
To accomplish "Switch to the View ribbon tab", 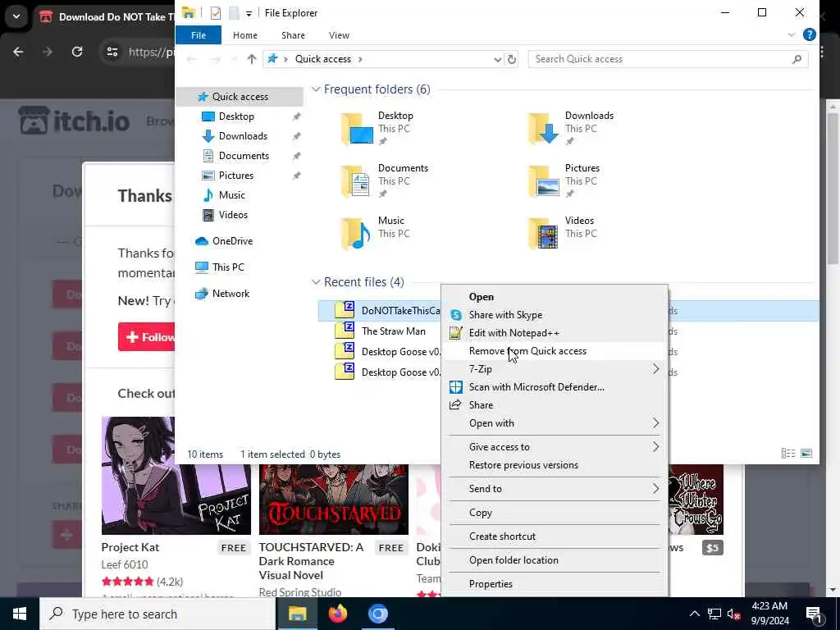I will (x=339, y=34).
